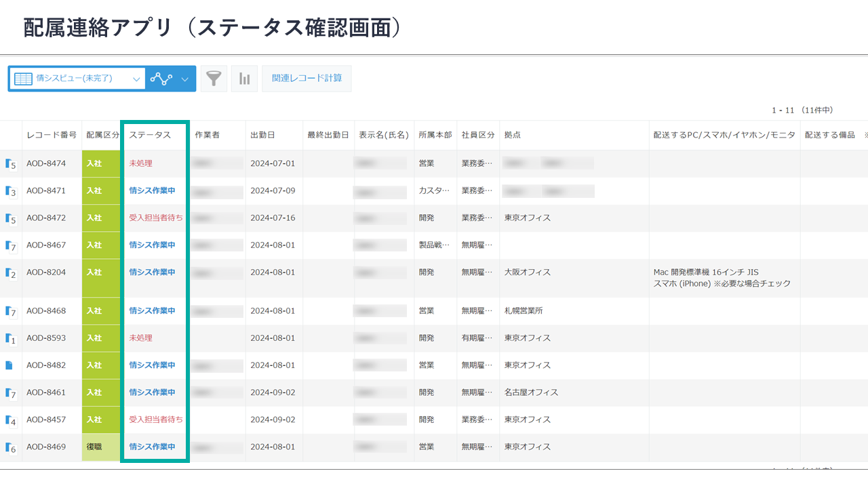This screenshot has width=868, height=488.
Task: Click record number AOD-8474
Action: tap(46, 164)
